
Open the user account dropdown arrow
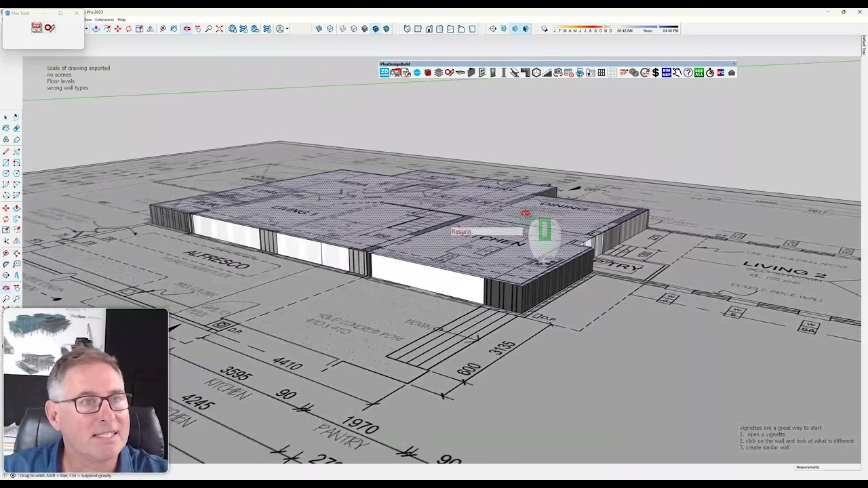tap(288, 28)
